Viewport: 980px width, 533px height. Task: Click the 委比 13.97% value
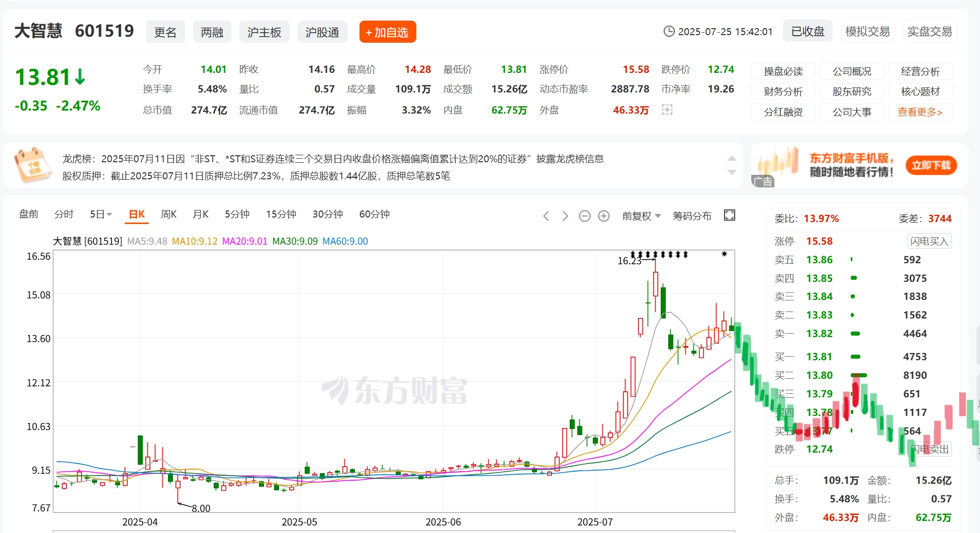[821, 219]
